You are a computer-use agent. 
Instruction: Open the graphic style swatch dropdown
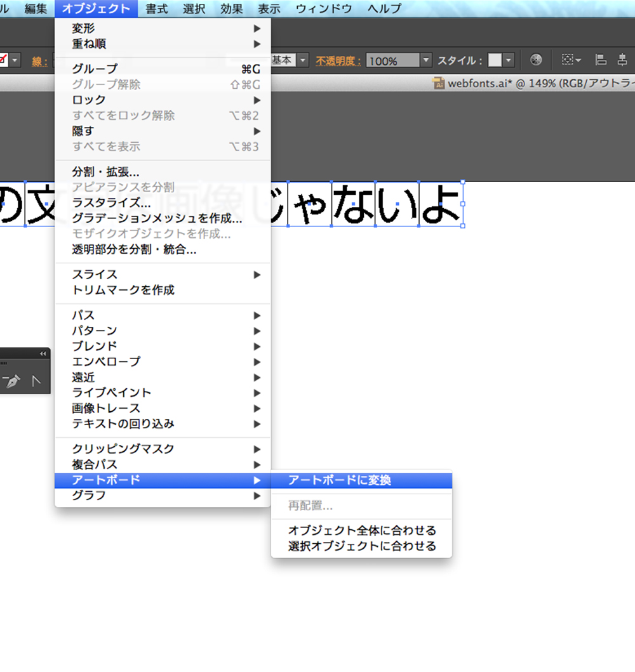point(509,60)
